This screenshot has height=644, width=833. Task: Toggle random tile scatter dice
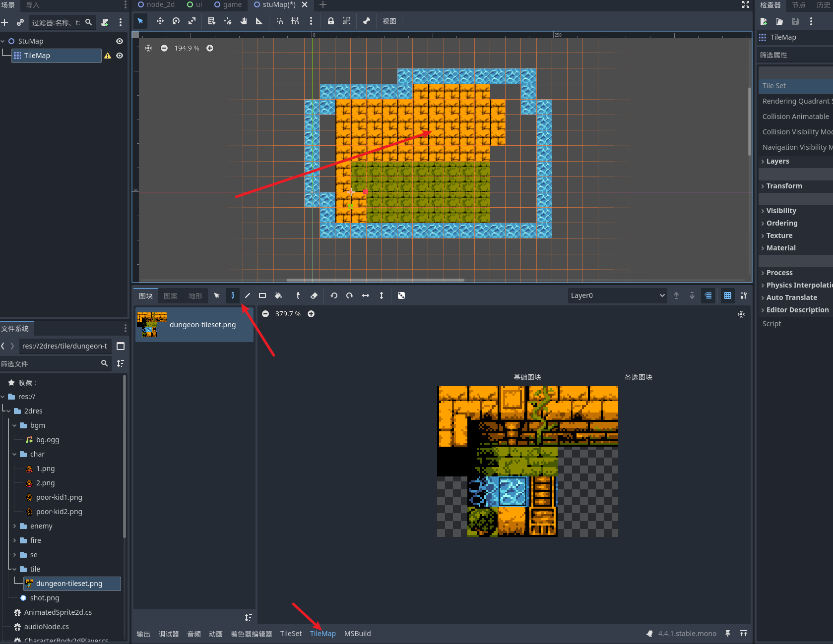[401, 295]
